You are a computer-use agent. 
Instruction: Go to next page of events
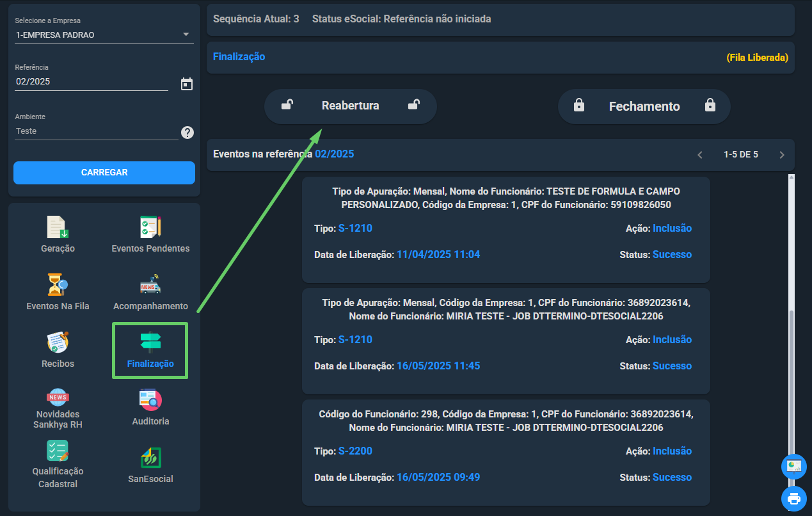[x=782, y=155]
